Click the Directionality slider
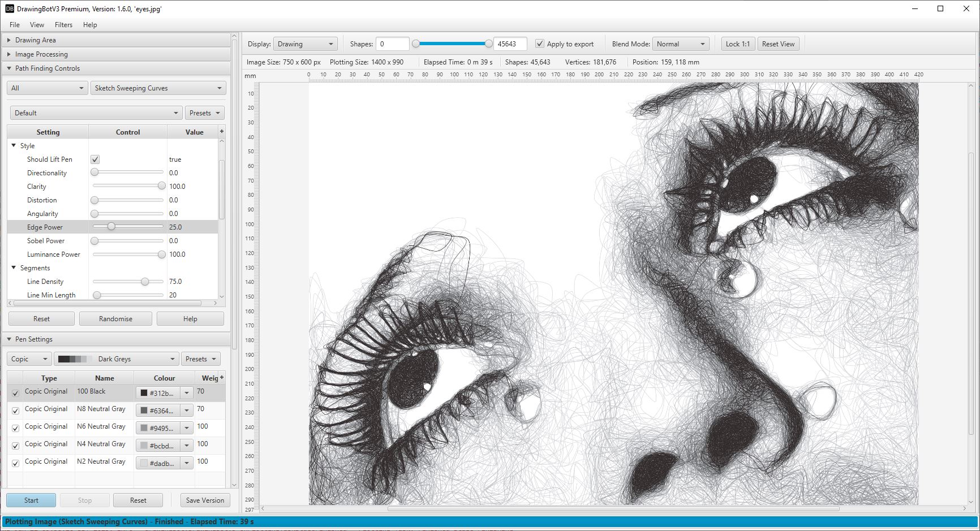The width and height of the screenshot is (980, 531). (x=128, y=172)
